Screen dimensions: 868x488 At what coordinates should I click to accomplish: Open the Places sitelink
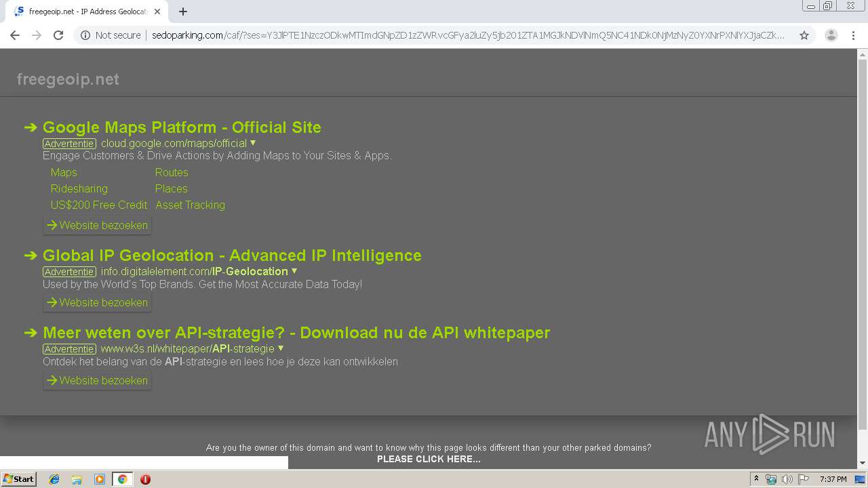pos(172,189)
